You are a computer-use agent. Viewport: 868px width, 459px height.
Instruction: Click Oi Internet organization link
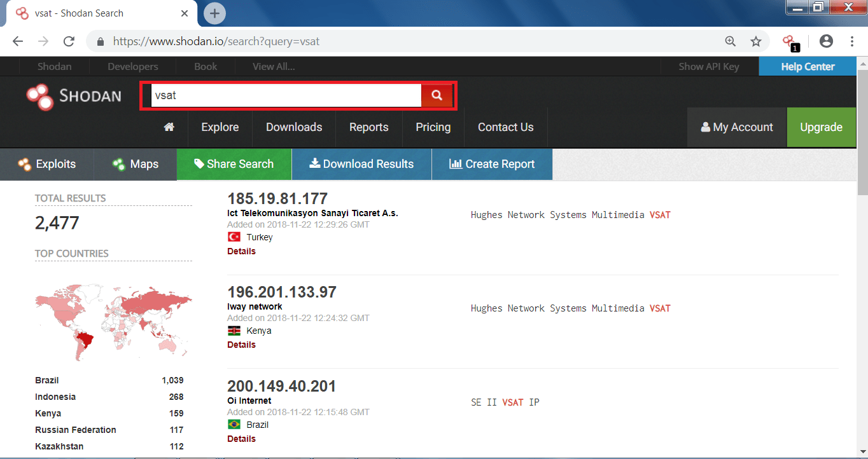249,401
